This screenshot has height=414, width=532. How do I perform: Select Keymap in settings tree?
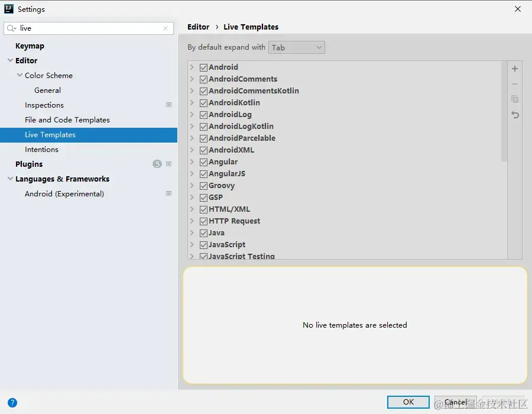(x=30, y=46)
